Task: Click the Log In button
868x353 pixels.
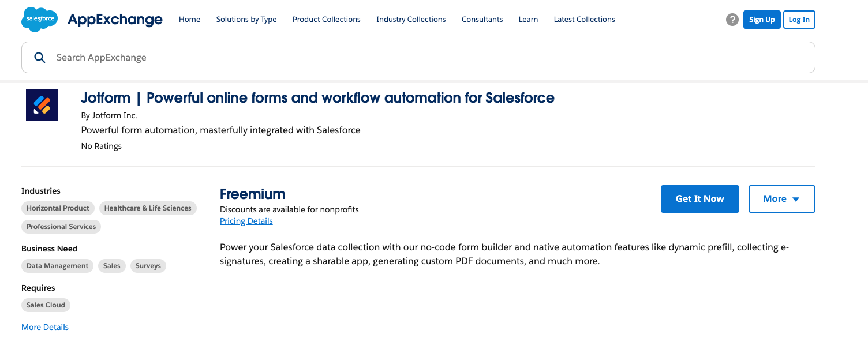Action: [x=799, y=20]
